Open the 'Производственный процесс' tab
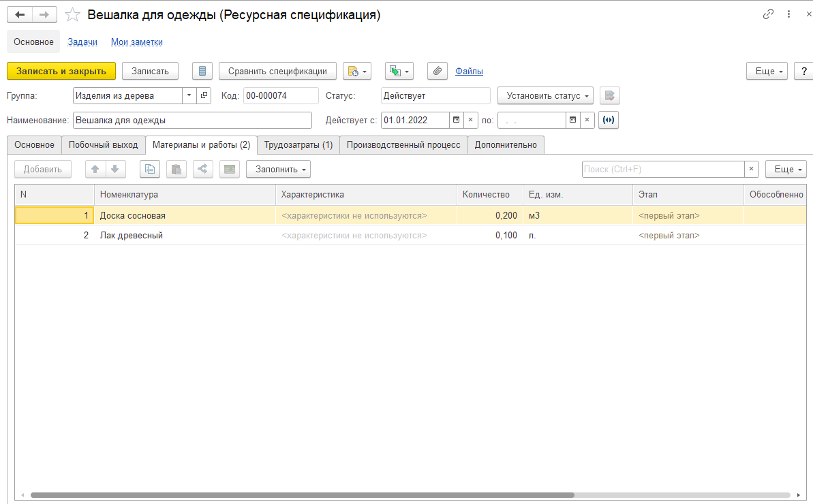This screenshot has height=504, width=813. tap(403, 144)
